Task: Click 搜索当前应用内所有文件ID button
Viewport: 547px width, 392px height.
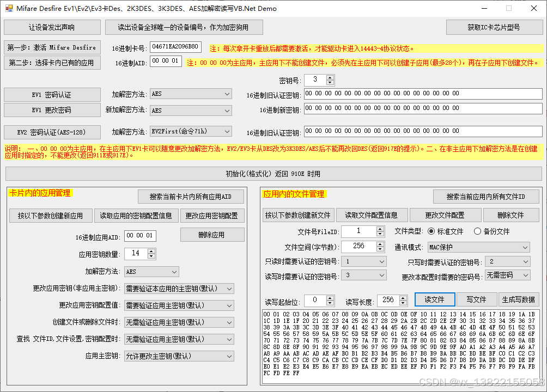Action: click(x=486, y=197)
